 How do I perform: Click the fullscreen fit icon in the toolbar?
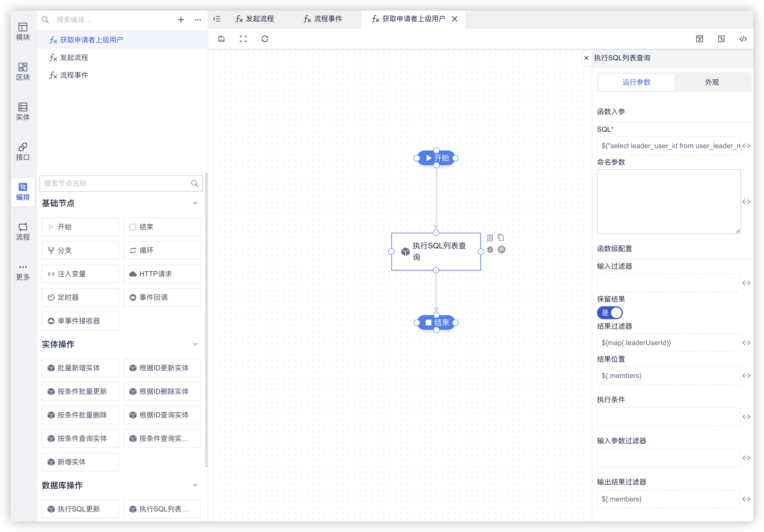[x=243, y=39]
